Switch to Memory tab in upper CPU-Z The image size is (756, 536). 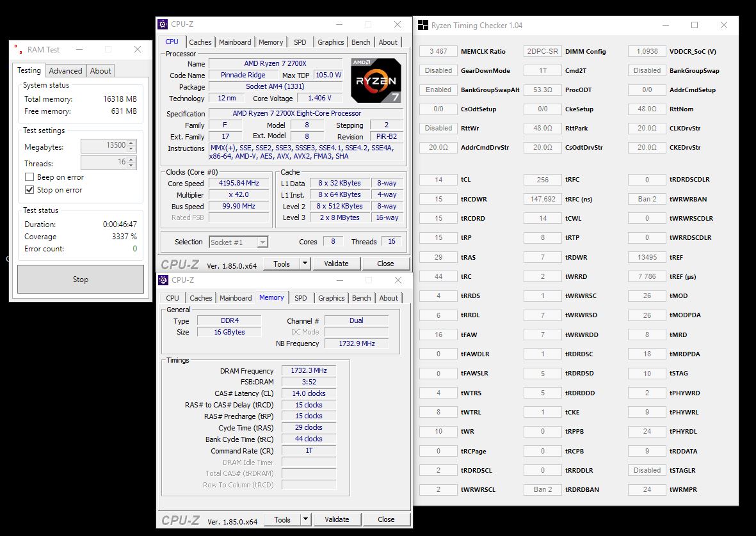(271, 42)
